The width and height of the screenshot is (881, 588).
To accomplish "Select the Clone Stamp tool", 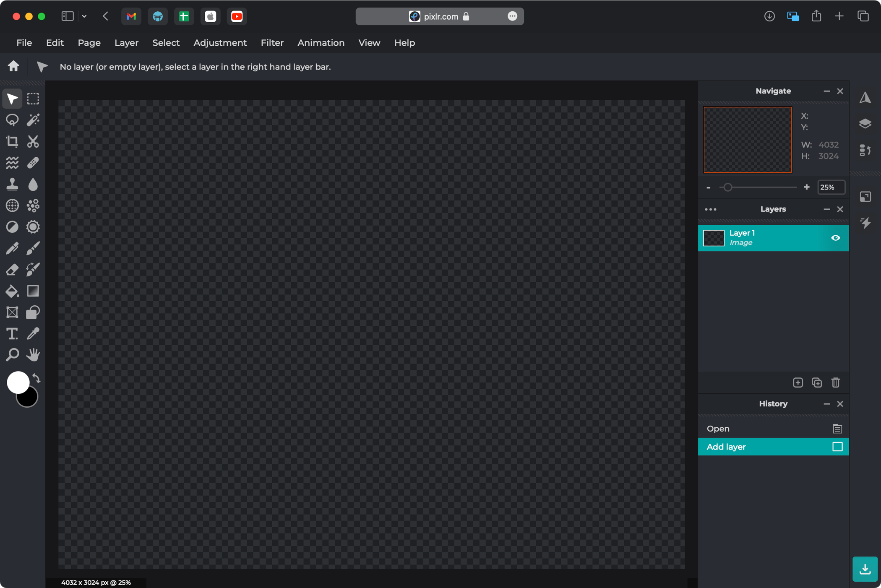I will tap(12, 184).
